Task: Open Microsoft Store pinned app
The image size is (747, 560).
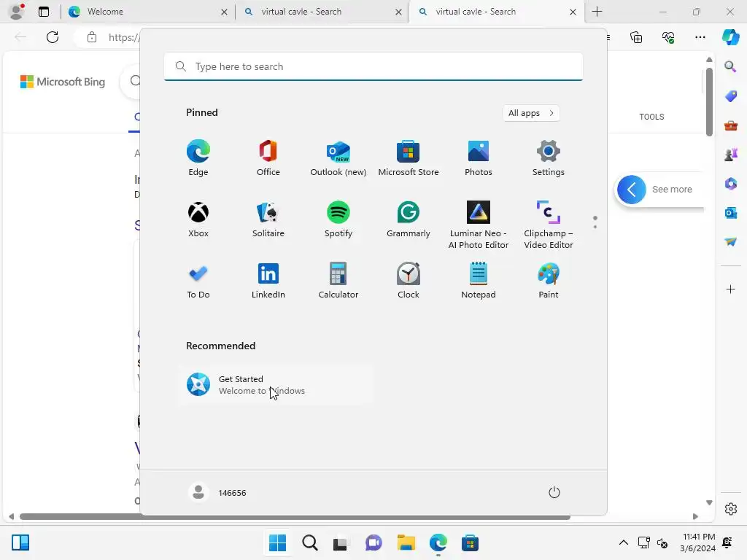Action: 409,158
